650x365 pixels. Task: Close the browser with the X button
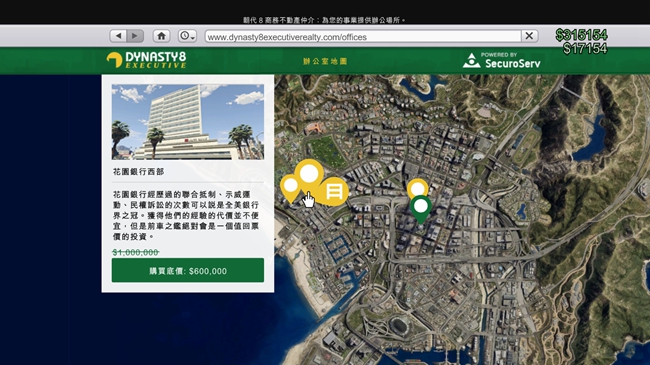point(529,36)
